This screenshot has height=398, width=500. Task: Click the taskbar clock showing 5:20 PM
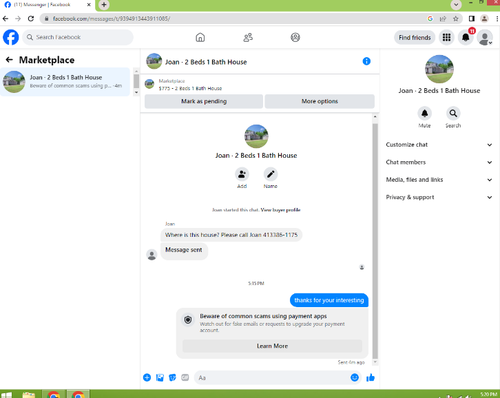489,394
